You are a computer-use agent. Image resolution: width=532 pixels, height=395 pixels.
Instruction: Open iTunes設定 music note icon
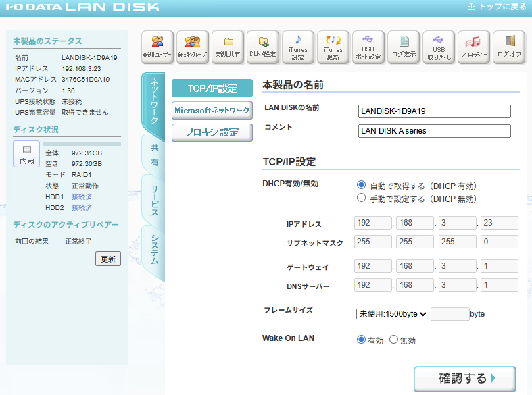click(x=298, y=47)
